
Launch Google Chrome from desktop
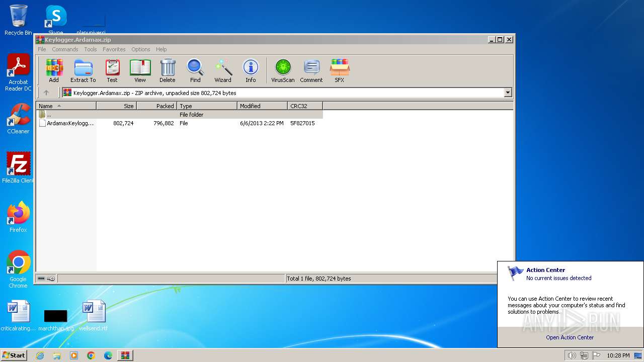pyautogui.click(x=18, y=269)
